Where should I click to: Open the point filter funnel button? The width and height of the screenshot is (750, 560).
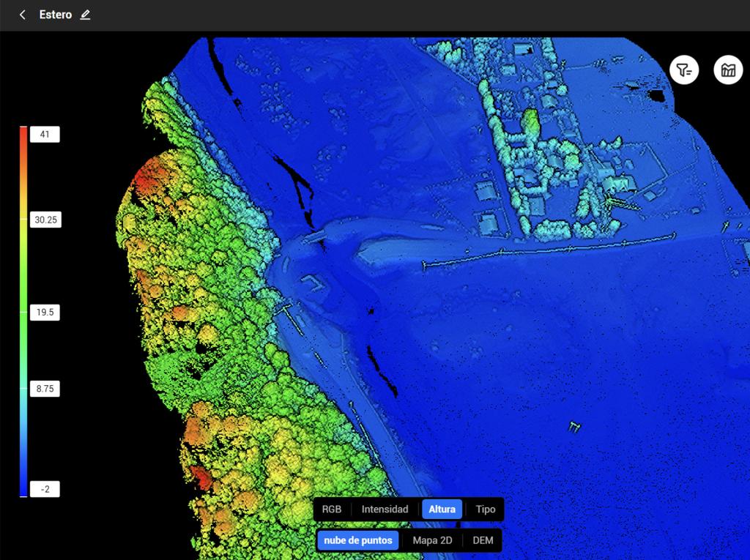pyautogui.click(x=683, y=70)
